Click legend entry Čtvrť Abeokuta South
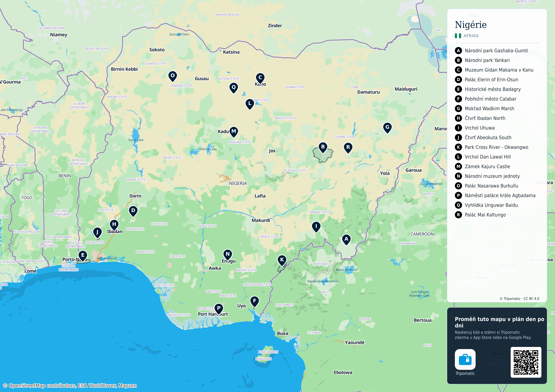The height and width of the screenshot is (392, 555). pos(488,138)
